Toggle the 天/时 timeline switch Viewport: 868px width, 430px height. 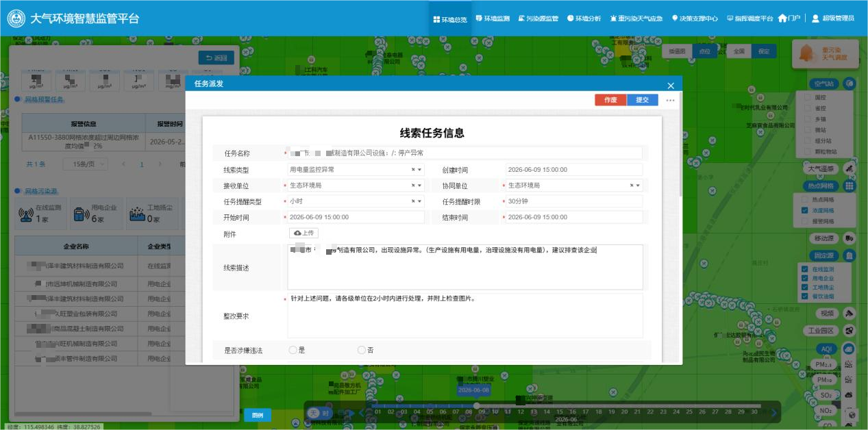pos(320,413)
